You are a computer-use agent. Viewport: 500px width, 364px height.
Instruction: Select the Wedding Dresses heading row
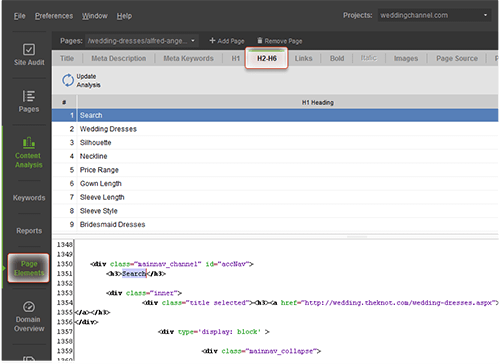click(x=275, y=129)
